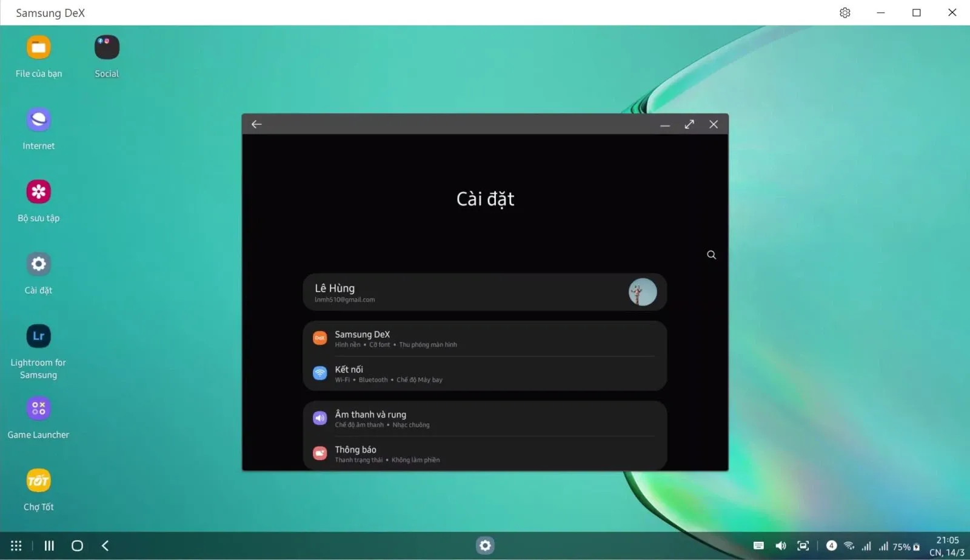Tap the taskbar back arrow
The height and width of the screenshot is (560, 970).
click(x=105, y=545)
